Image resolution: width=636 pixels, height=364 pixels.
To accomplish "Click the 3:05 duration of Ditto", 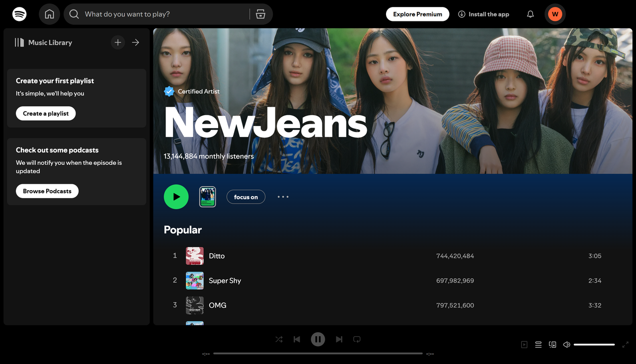I will (595, 256).
